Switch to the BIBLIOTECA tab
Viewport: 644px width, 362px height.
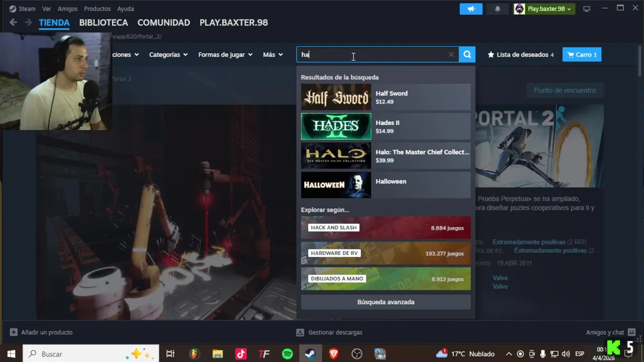(104, 23)
